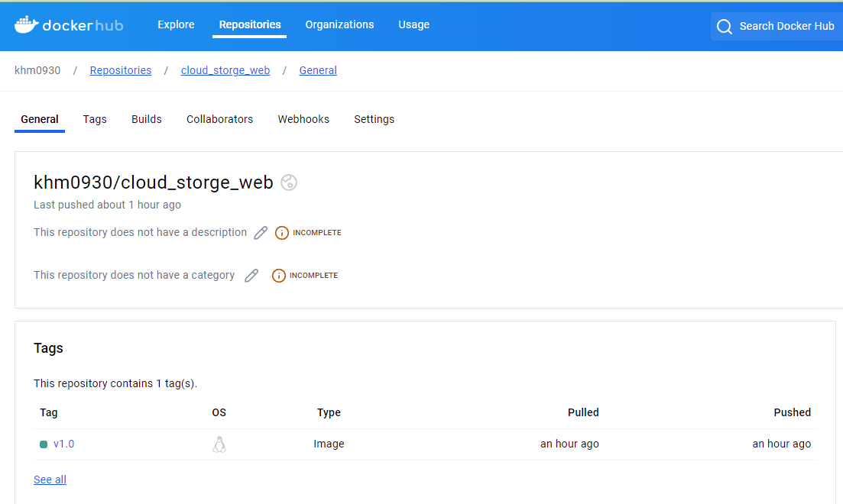The width and height of the screenshot is (843, 504).
Task: Open the Explore menu item
Action: (176, 24)
